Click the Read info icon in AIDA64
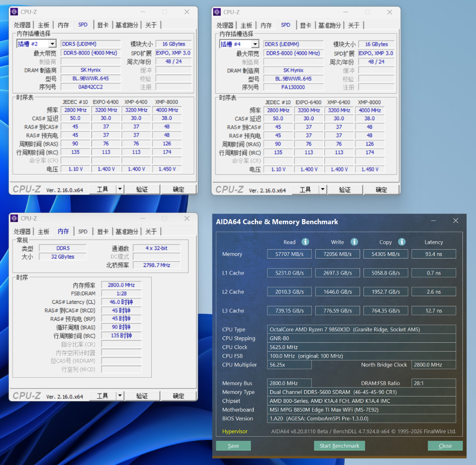 (x=305, y=242)
